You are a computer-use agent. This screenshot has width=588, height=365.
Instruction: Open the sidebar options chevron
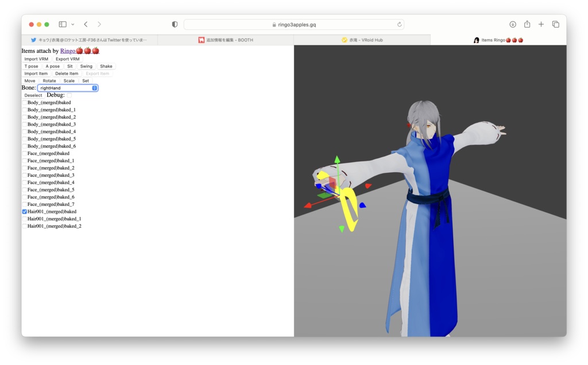[73, 24]
